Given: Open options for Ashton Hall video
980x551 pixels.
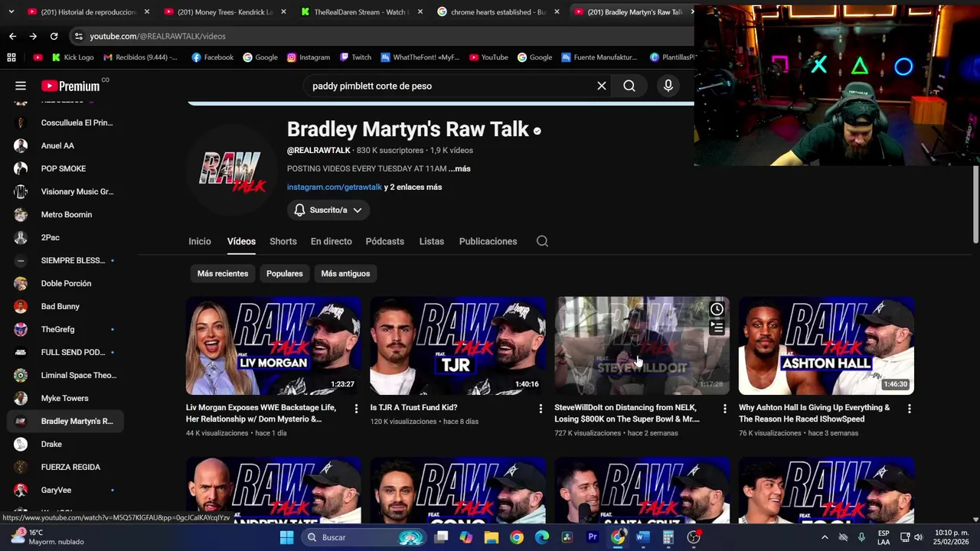Looking at the screenshot, I should click(909, 409).
